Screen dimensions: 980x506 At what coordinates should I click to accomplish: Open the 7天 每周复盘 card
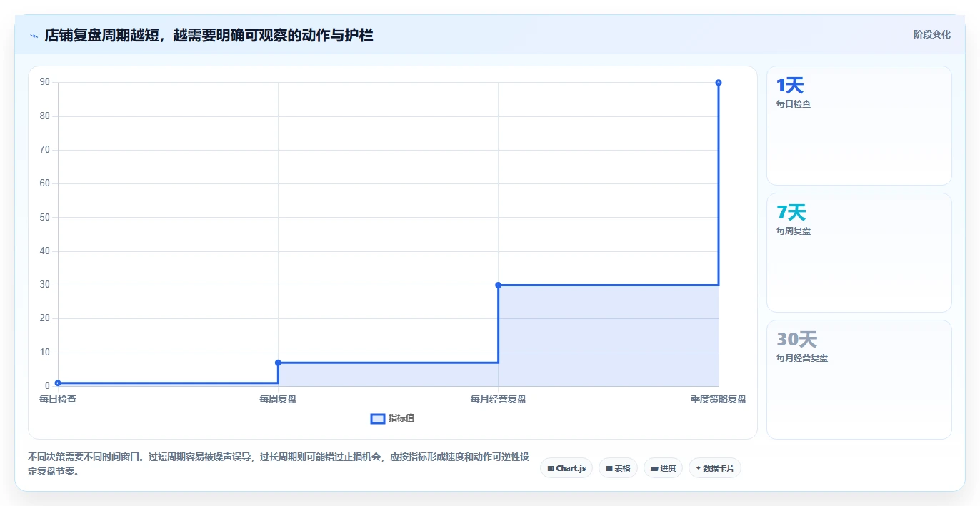coord(859,253)
